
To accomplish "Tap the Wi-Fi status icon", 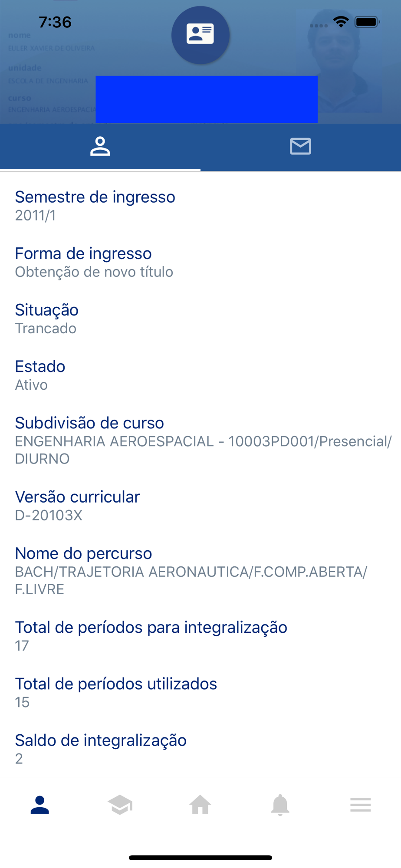I will pyautogui.click(x=341, y=22).
